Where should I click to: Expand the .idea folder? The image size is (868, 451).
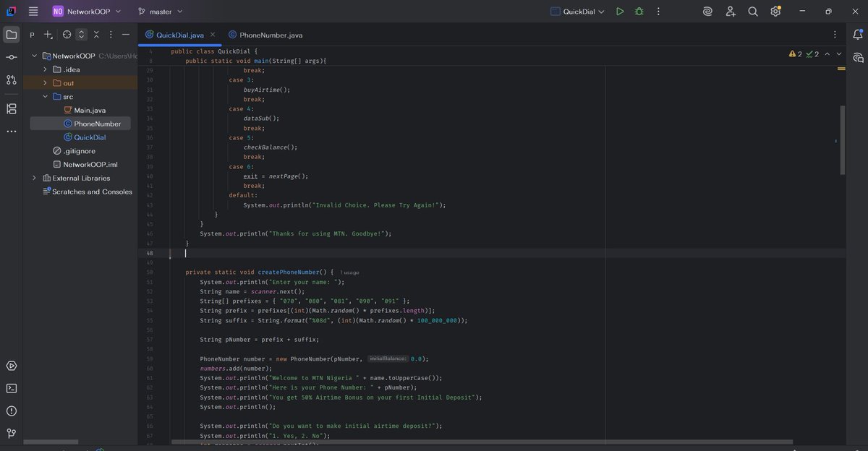(x=46, y=69)
